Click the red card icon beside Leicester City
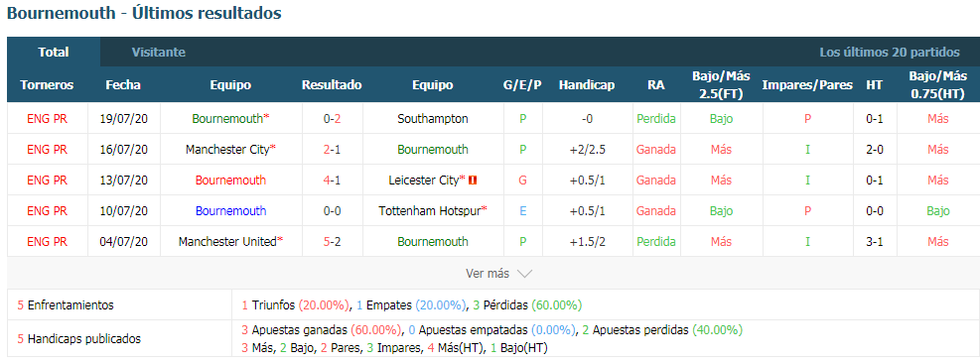Screen dimensions: 980x363 click(474, 181)
